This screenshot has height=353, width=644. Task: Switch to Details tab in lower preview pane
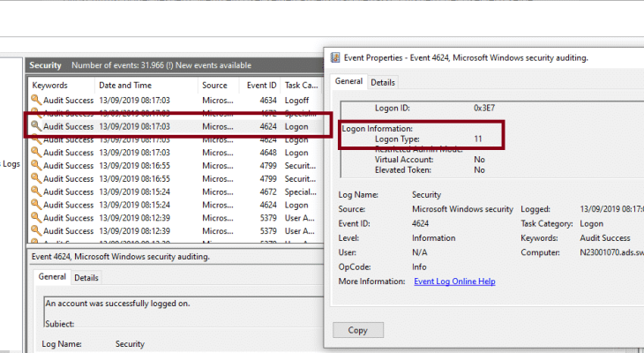86,277
